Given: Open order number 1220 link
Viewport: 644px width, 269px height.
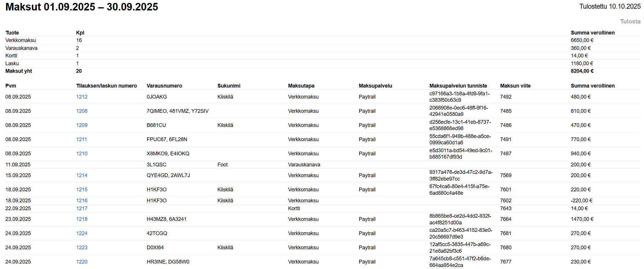Looking at the screenshot, I should 82,262.
